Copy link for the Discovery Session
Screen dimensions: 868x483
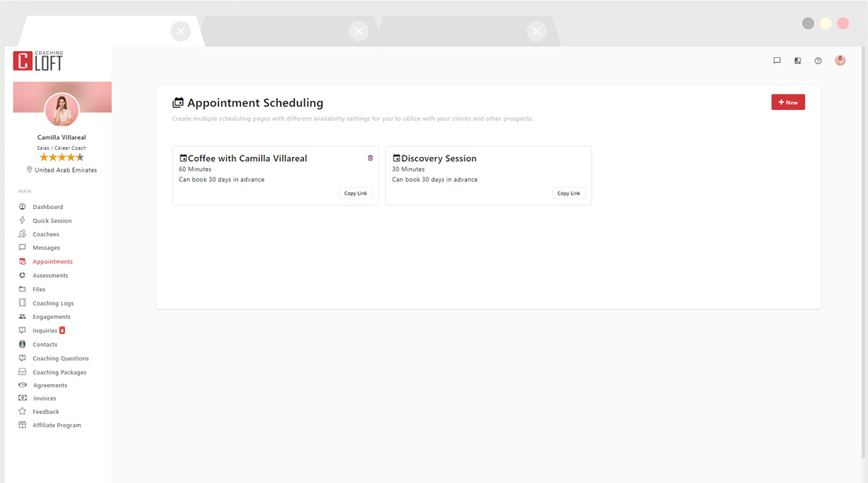(568, 192)
